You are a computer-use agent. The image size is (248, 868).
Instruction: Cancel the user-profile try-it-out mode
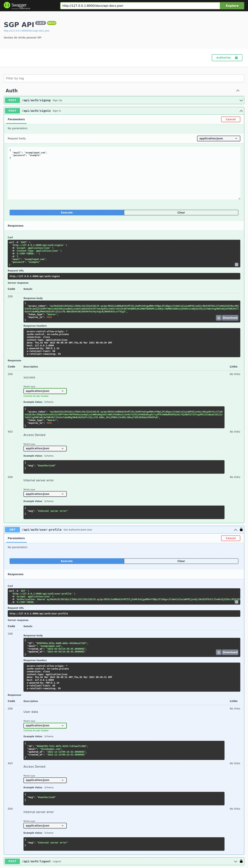tap(231, 538)
